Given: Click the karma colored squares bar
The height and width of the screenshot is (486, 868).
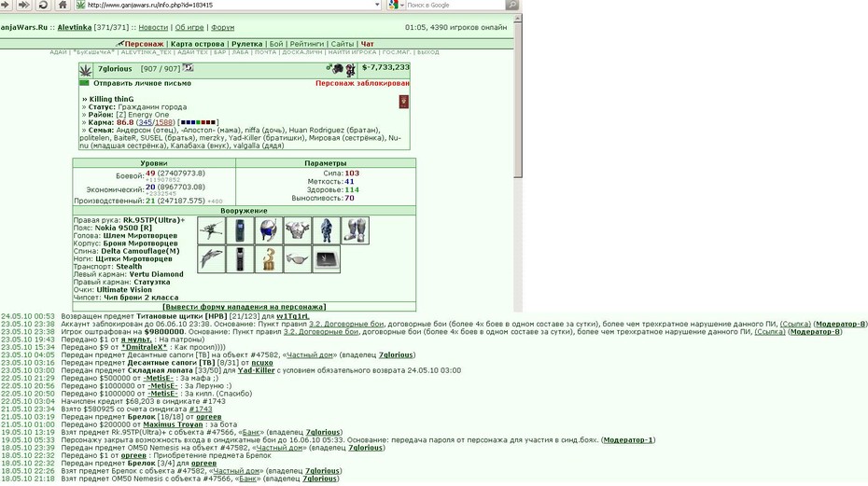Looking at the screenshot, I should coord(198,122).
